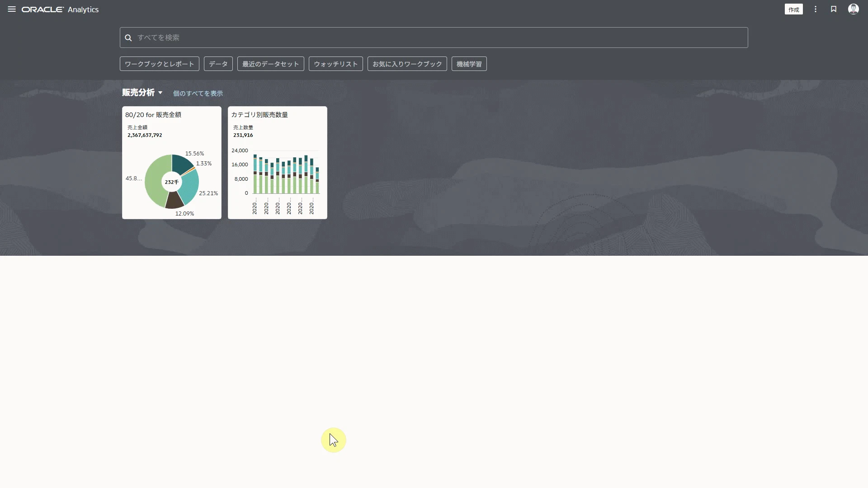Click the 231,916 sales quantity value
868x488 pixels.
click(x=243, y=135)
